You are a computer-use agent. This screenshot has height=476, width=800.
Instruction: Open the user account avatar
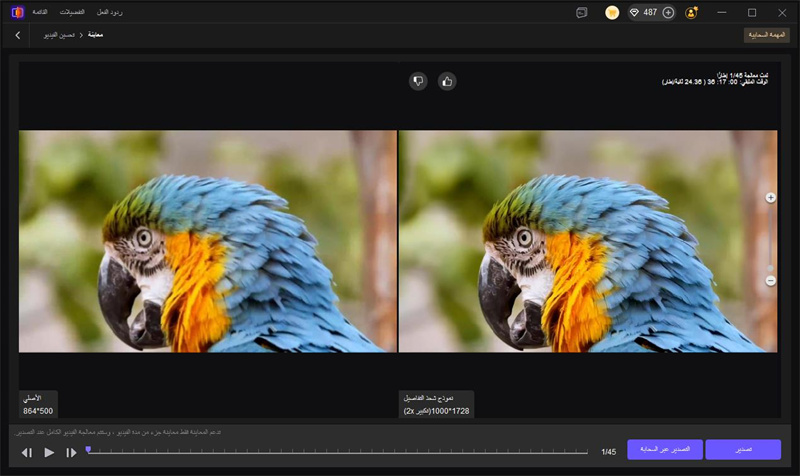(692, 12)
